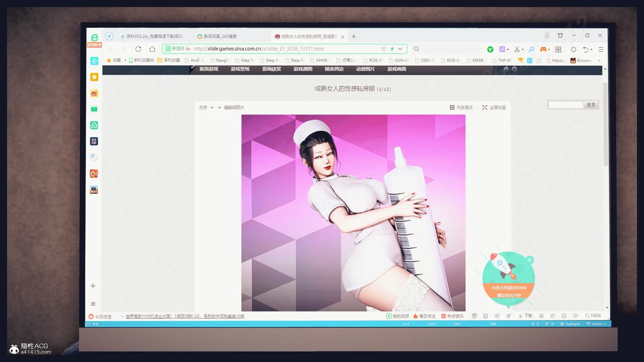Open the game controller icon in toolbar
This screenshot has width=644, height=362.
tap(543, 49)
